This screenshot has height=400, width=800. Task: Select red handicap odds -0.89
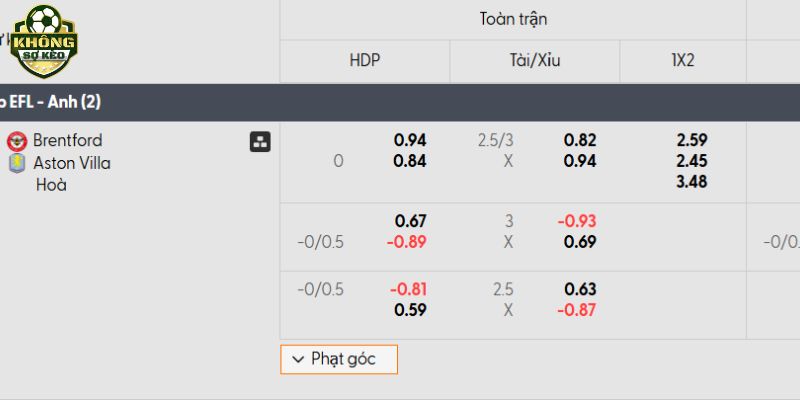(406, 242)
